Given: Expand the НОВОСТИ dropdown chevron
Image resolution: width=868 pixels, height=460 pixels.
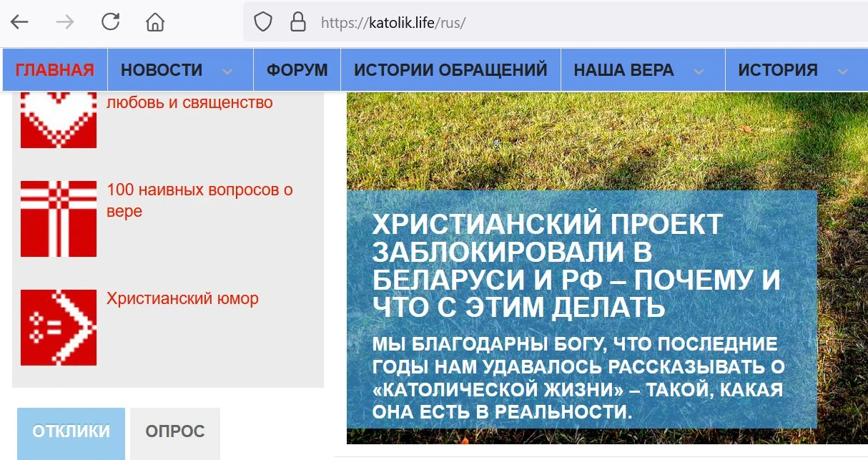Looking at the screenshot, I should [x=227, y=71].
